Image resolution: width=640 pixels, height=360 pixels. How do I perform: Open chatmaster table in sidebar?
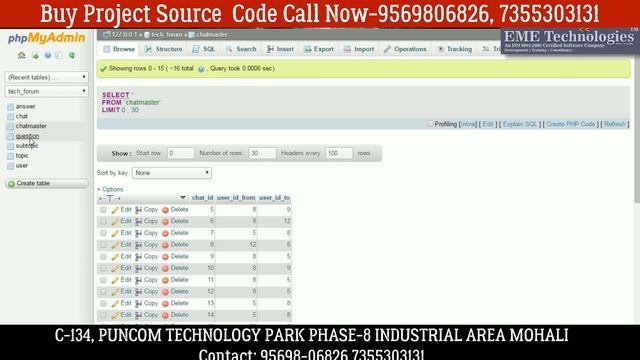(x=31, y=126)
